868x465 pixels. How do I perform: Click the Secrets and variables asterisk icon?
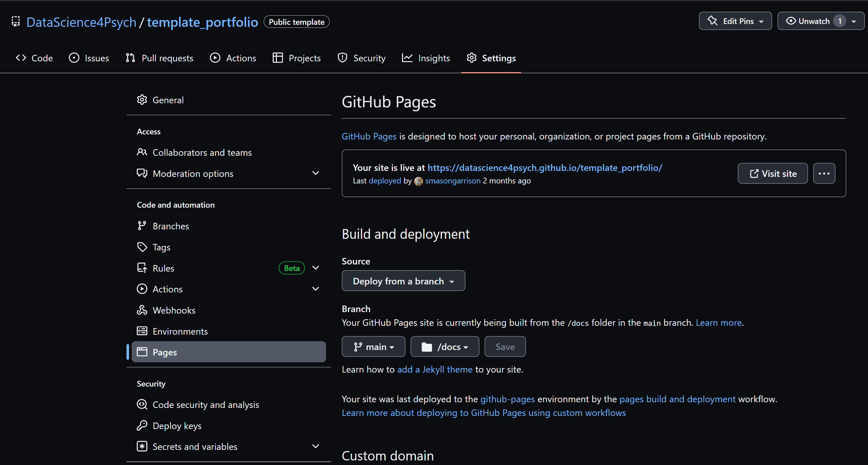pyautogui.click(x=142, y=446)
